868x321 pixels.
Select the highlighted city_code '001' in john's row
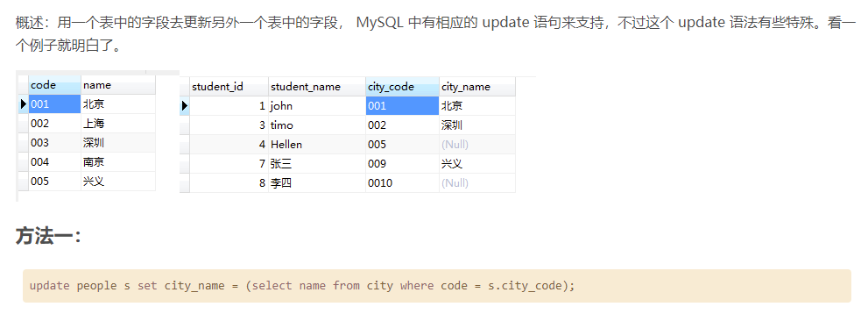click(x=402, y=106)
